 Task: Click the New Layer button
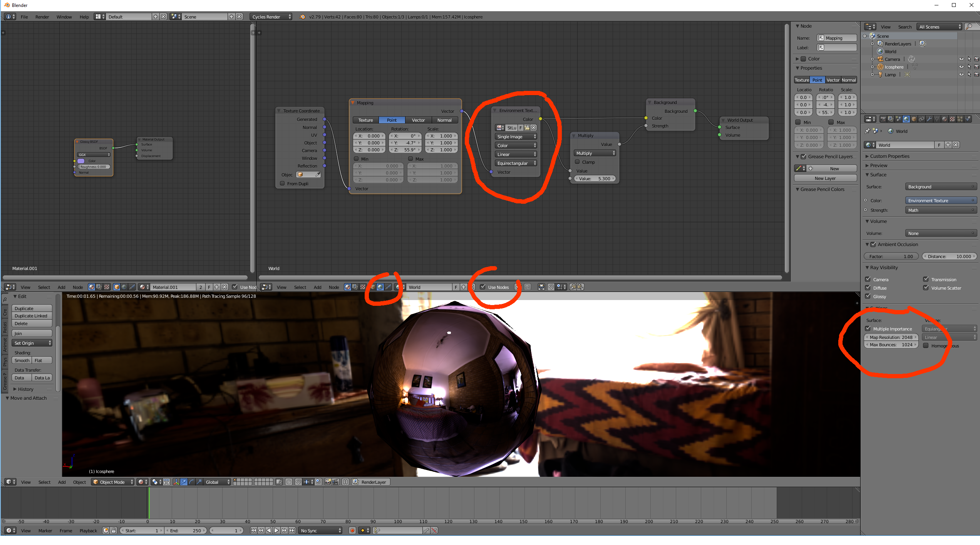[x=825, y=178]
